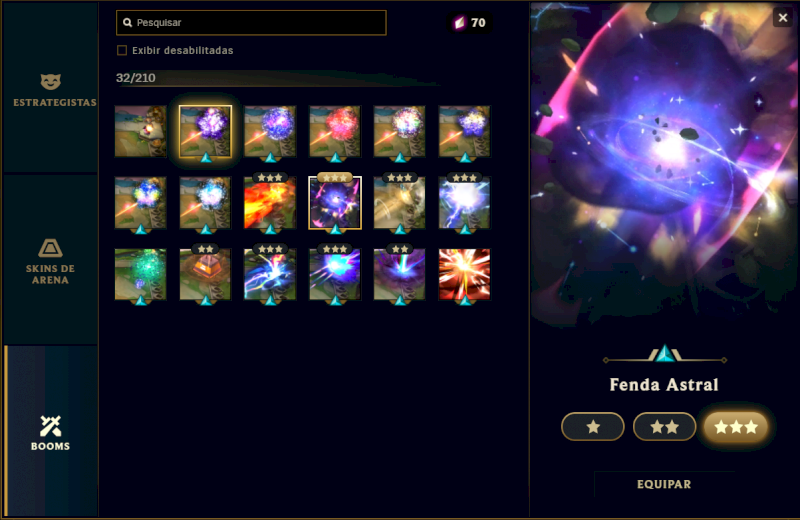Select the orange pyramid two-star boom
This screenshot has height=520, width=800.
click(205, 274)
